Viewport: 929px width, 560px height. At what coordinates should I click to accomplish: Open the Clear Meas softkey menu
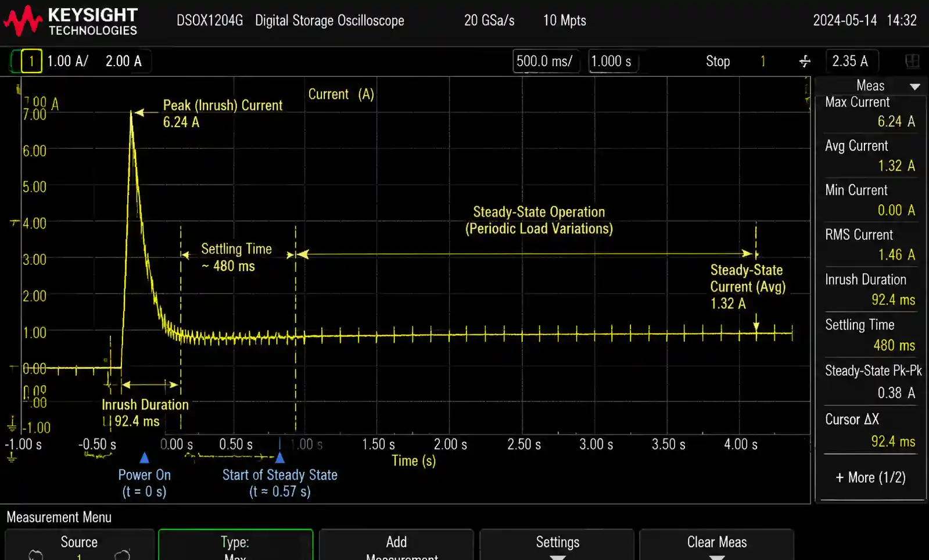click(x=717, y=545)
